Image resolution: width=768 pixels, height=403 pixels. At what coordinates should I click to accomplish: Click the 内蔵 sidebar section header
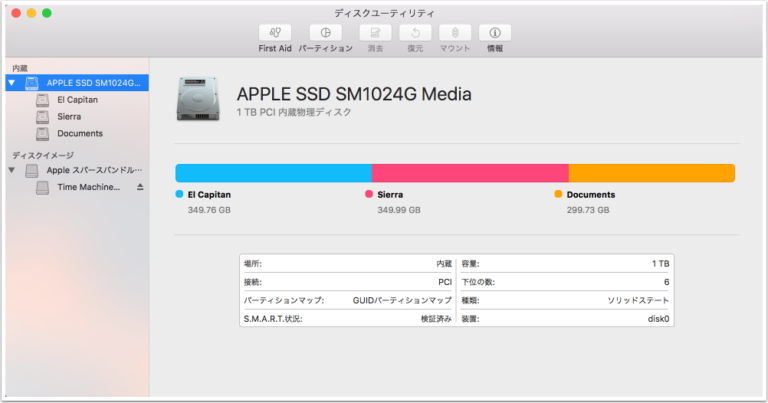[x=20, y=68]
